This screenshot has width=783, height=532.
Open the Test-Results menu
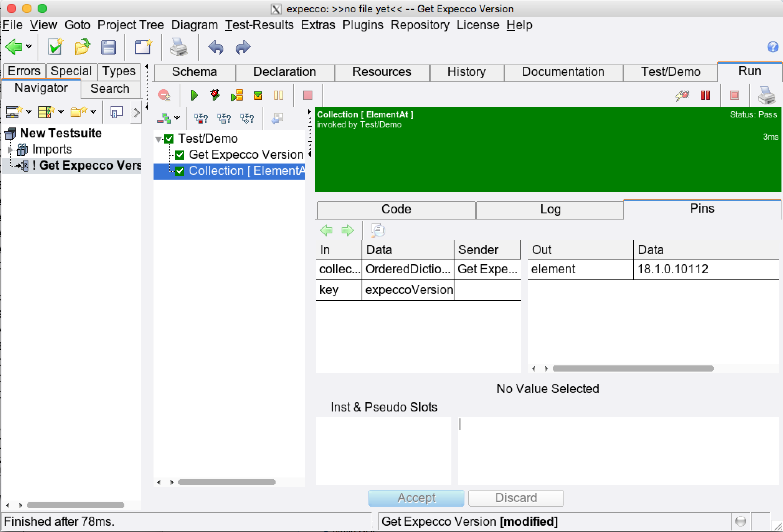[259, 25]
